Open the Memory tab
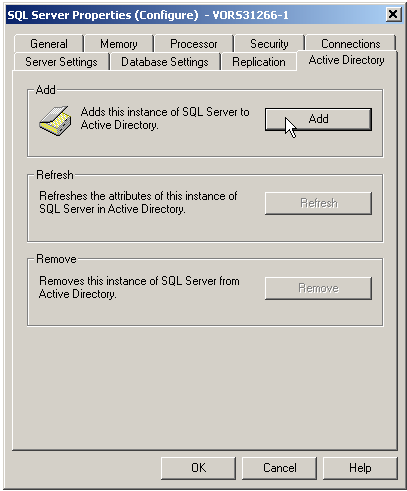 (119, 44)
